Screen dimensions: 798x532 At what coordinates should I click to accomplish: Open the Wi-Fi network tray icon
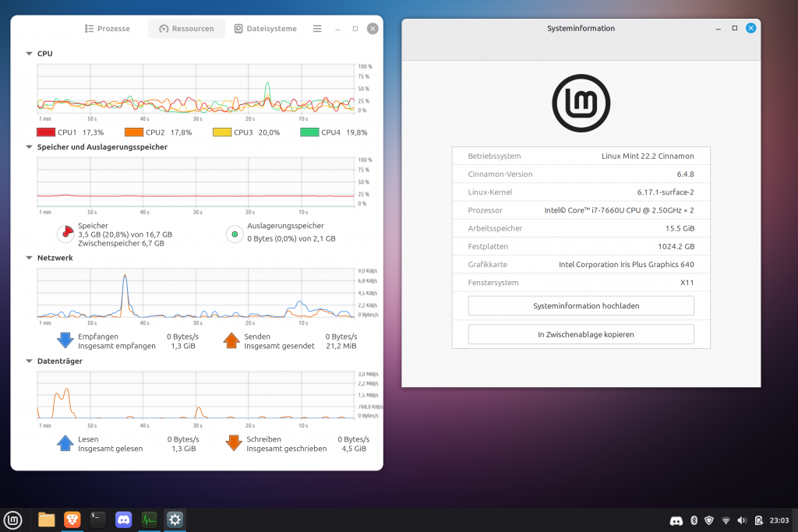click(726, 520)
